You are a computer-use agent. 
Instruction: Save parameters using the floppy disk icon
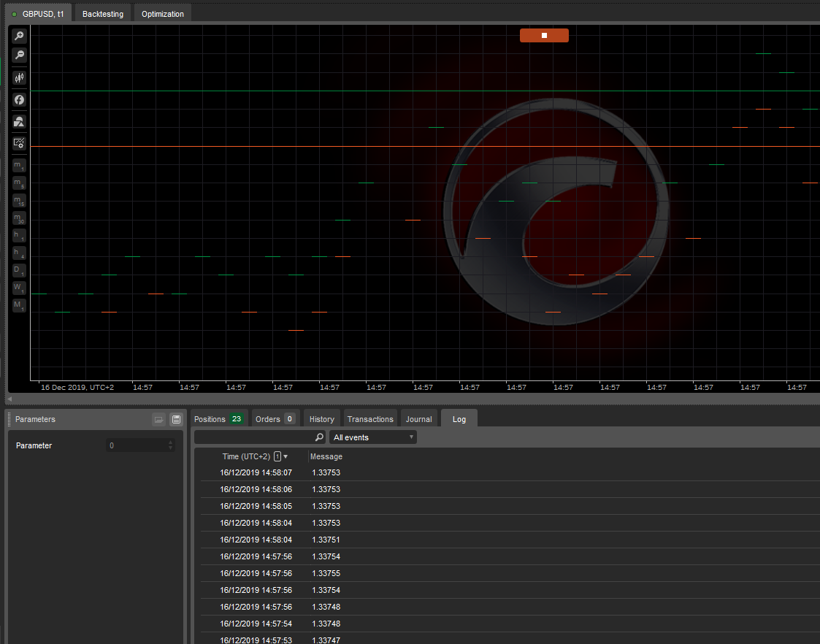point(176,419)
